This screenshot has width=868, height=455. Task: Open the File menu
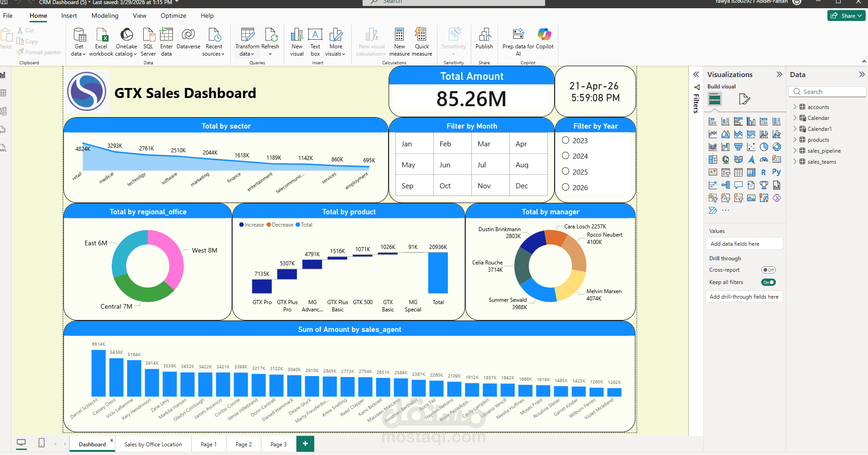[8, 16]
